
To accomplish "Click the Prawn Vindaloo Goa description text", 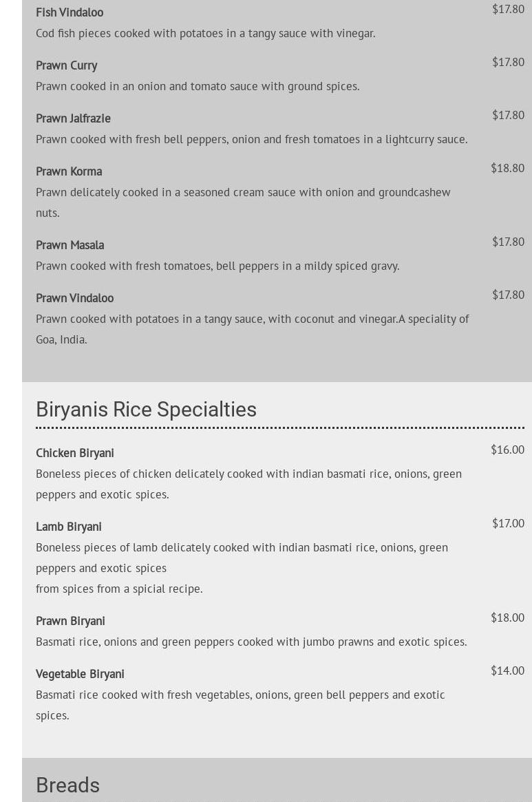I will tap(252, 329).
